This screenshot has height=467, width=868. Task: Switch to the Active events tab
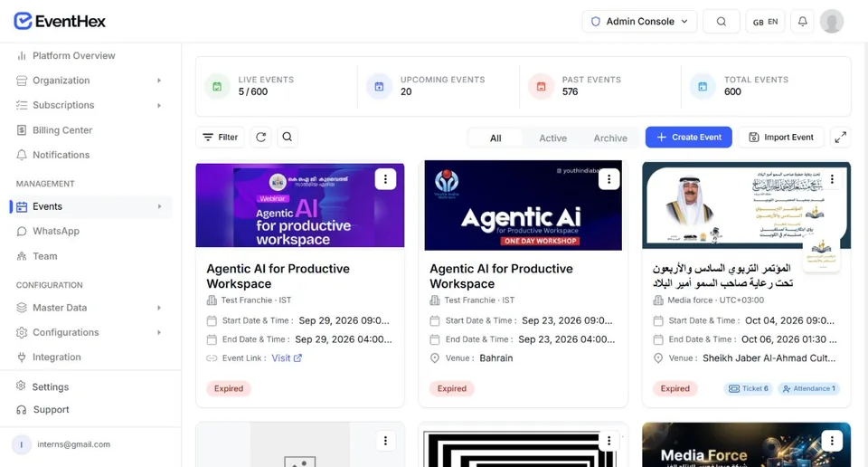(x=553, y=138)
